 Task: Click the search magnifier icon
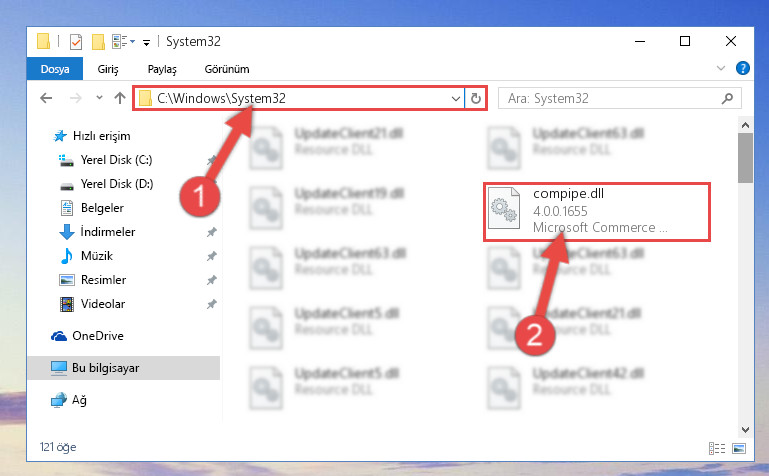(727, 99)
